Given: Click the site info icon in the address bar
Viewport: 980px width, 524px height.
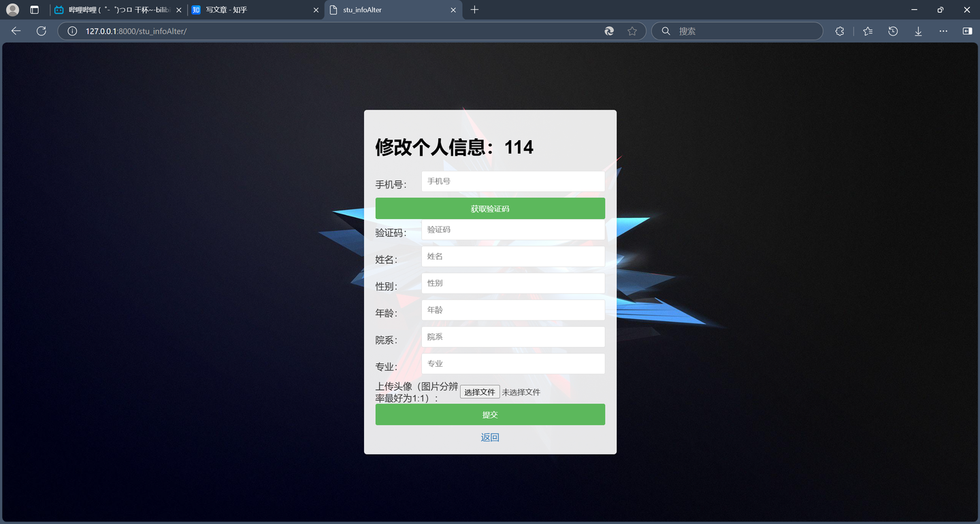Looking at the screenshot, I should [x=71, y=31].
